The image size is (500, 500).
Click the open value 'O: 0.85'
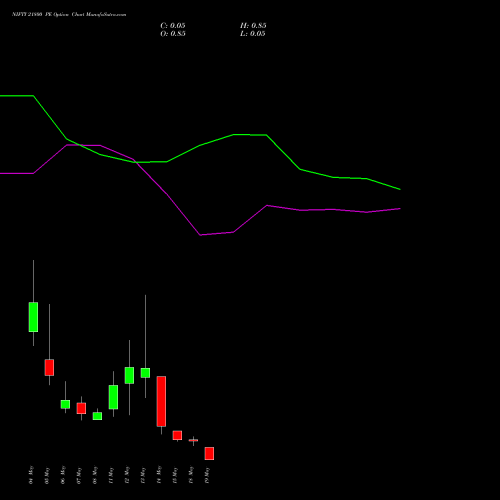[173, 34]
